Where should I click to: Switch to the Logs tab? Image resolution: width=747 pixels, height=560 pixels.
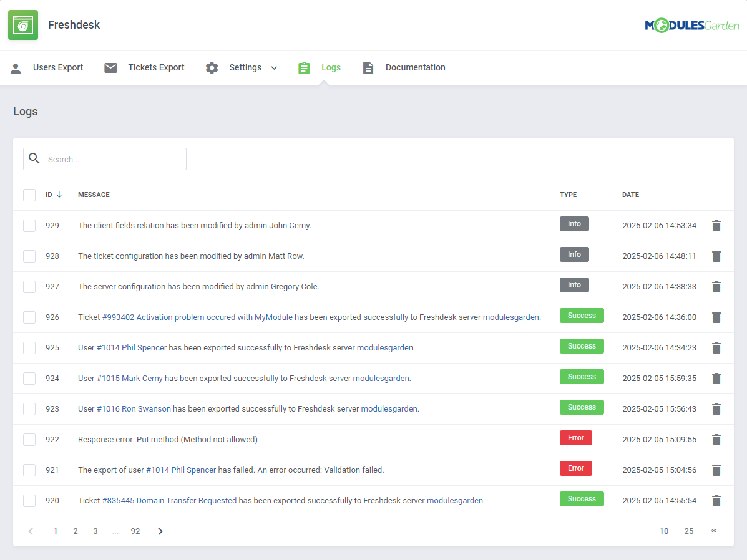pos(331,67)
